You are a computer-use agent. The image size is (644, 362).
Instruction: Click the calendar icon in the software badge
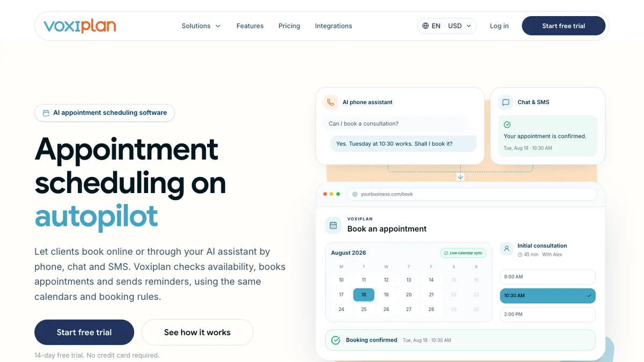coord(46,113)
